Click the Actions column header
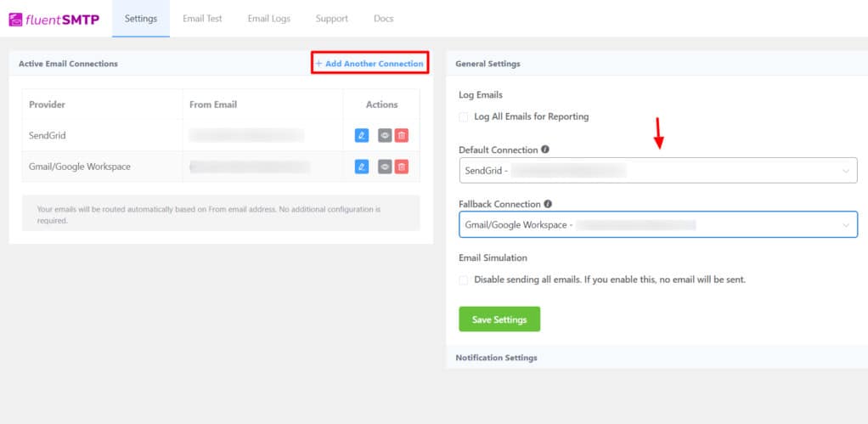This screenshot has width=868, height=424. click(382, 105)
